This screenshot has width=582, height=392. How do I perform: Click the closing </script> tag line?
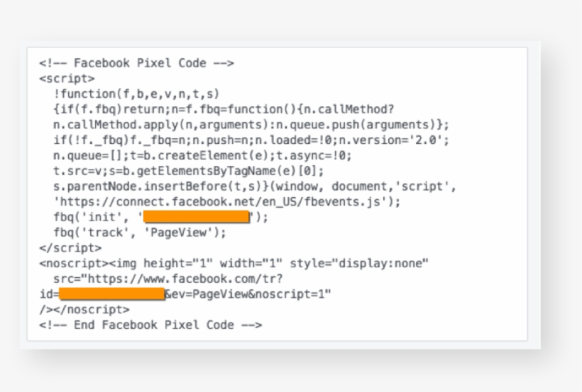pos(70,247)
